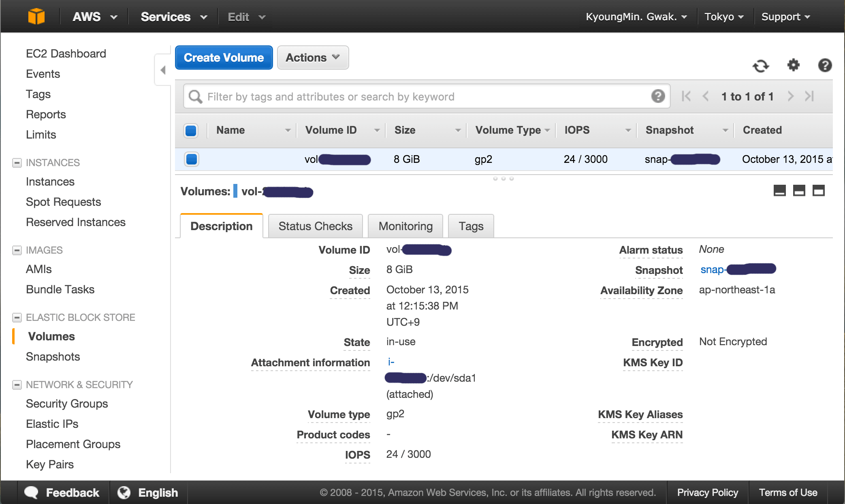Open the Snapshot column dropdown arrow

coord(725,130)
